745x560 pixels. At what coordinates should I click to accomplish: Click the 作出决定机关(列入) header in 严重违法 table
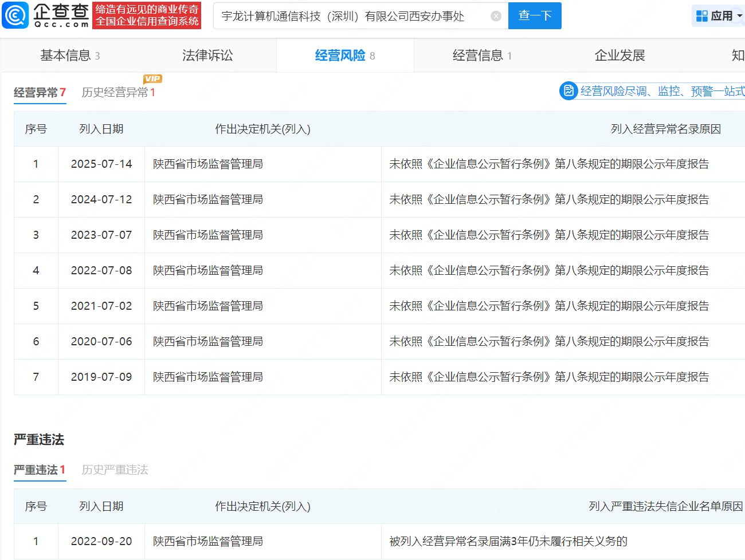[x=262, y=507]
